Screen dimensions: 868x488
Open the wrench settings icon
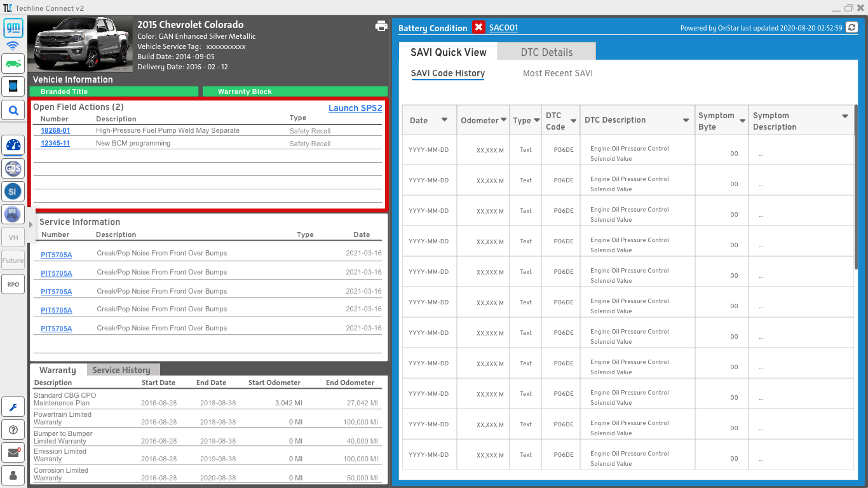pos(13,406)
